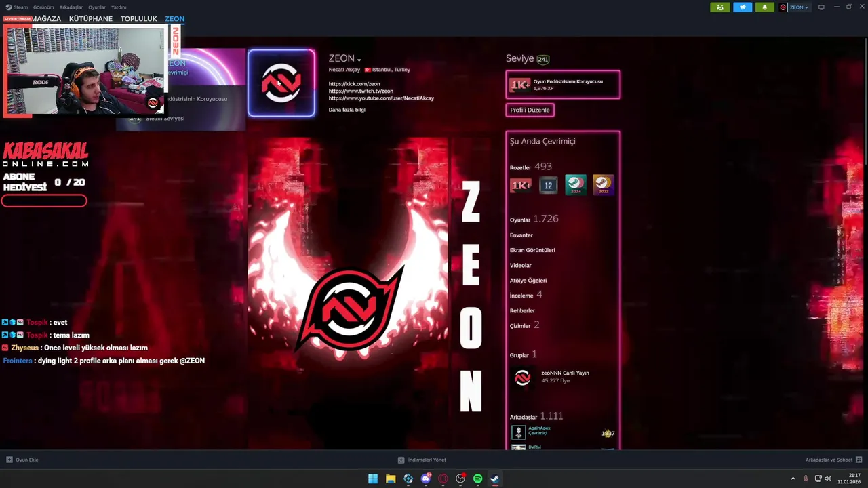This screenshot has height=488, width=868.
Task: Click the Profili Düzenle button
Action: (530, 110)
